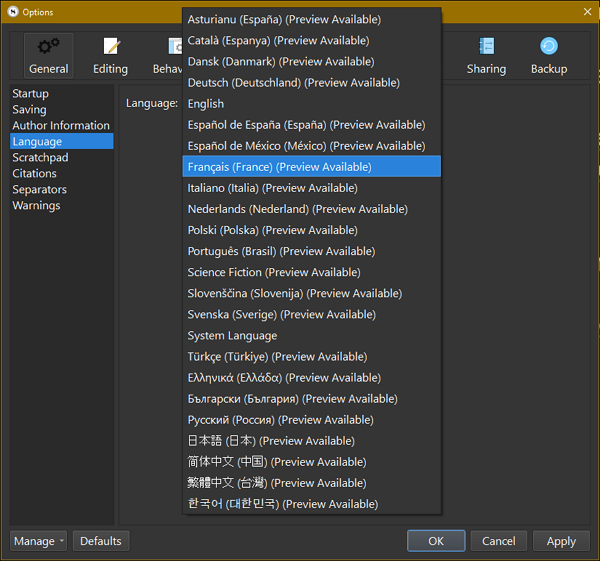Choose Nederlands (Nederland) language option
The height and width of the screenshot is (561, 600).
pyautogui.click(x=311, y=209)
